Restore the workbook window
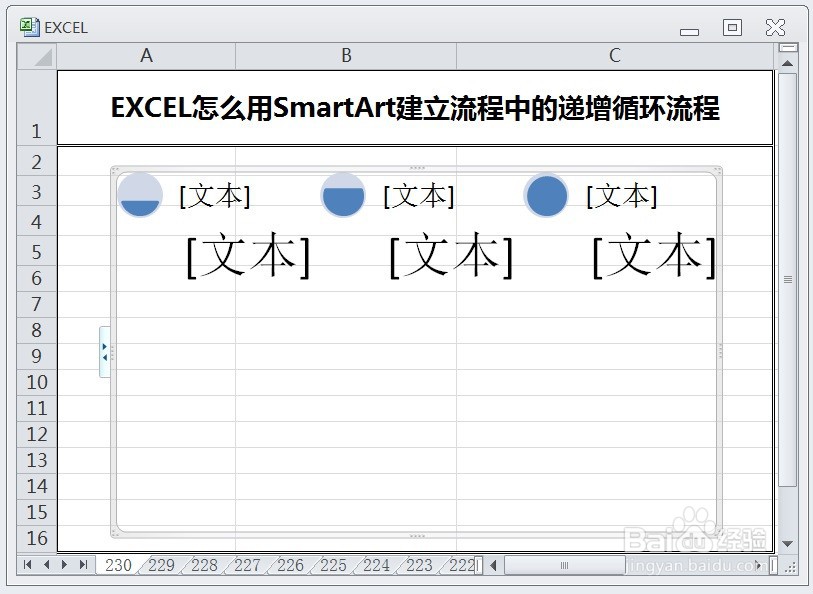This screenshot has height=594, width=813. pos(732,27)
